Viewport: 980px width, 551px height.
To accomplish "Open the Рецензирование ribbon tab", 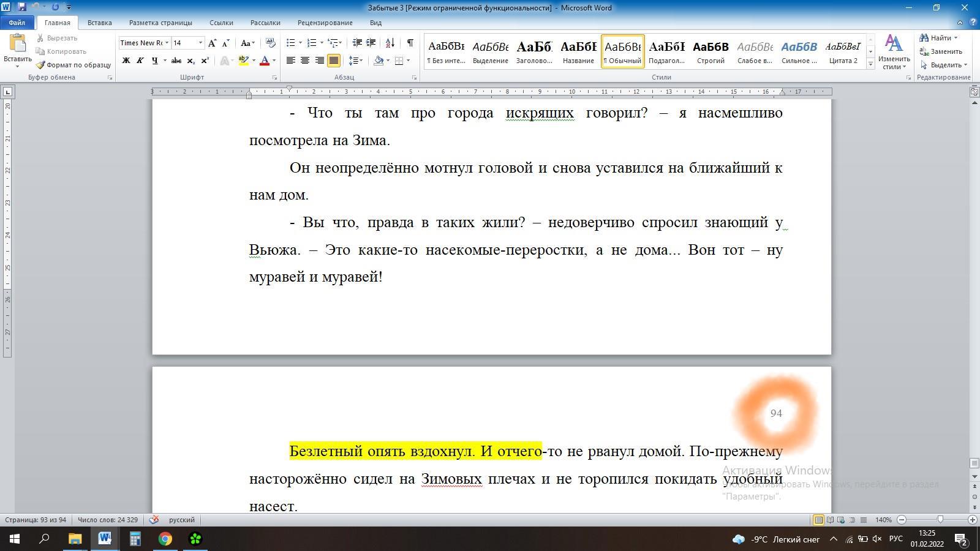I will point(325,23).
